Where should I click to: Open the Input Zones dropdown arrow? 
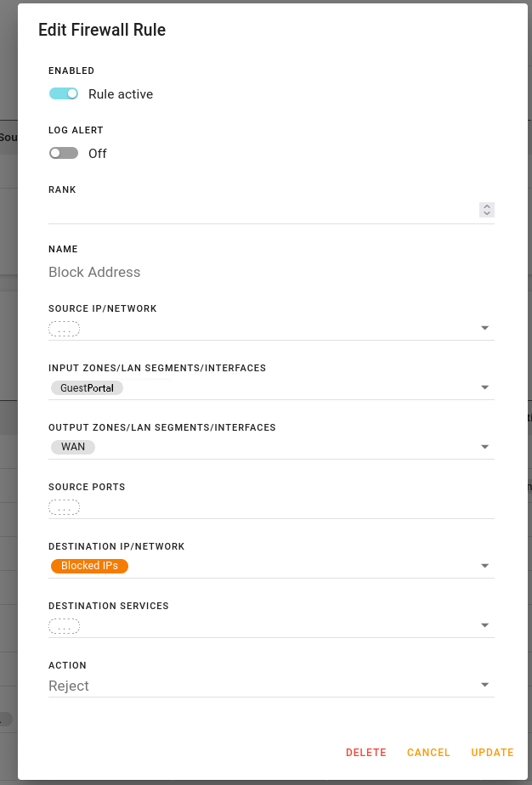tap(484, 387)
